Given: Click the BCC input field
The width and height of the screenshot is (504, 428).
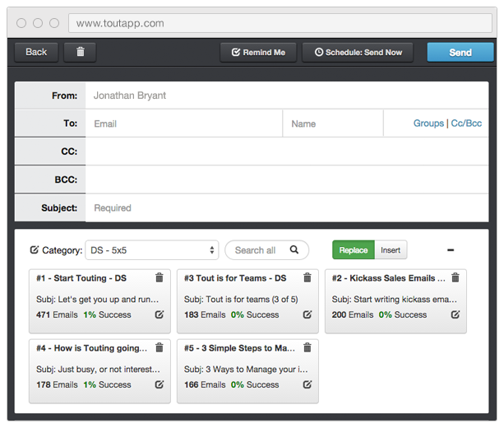Looking at the screenshot, I should point(287,179).
